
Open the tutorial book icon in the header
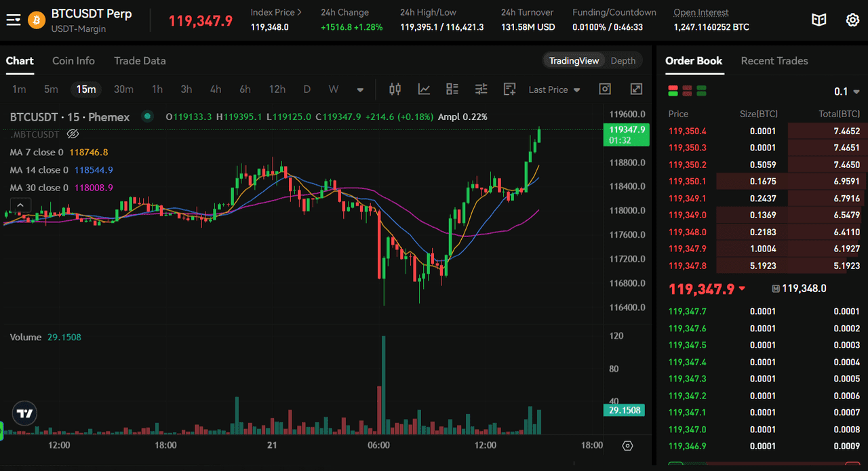818,20
